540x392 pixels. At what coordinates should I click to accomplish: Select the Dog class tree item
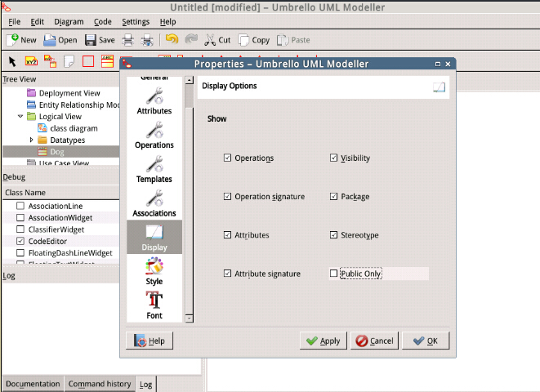tap(61, 151)
